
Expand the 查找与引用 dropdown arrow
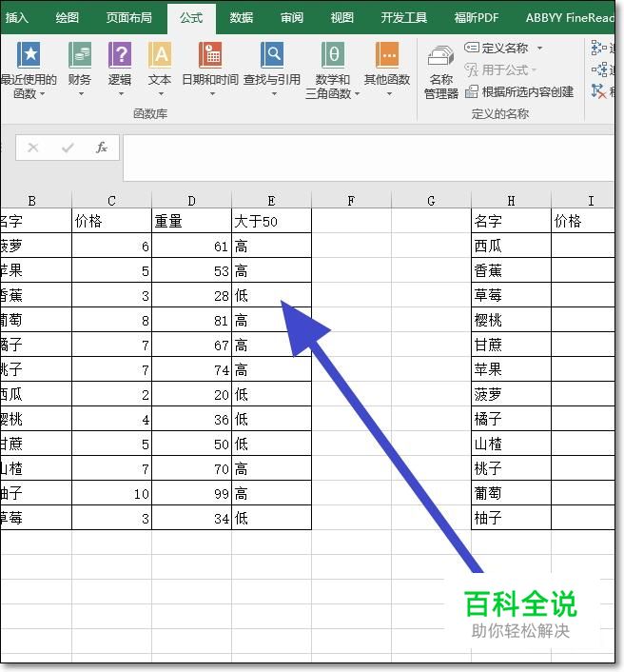tap(274, 94)
